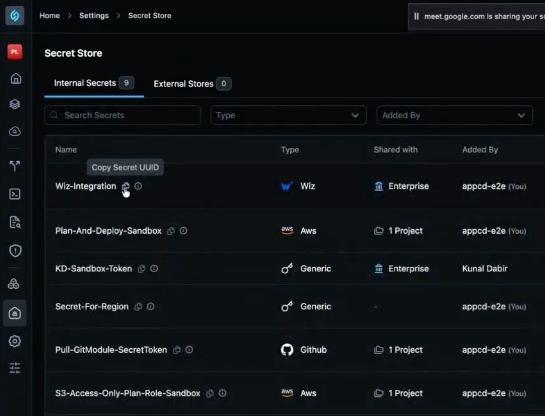Show info for S3-Access-Only-Plan-Role-Sandbox secret
This screenshot has height=416, width=545.
click(222, 393)
